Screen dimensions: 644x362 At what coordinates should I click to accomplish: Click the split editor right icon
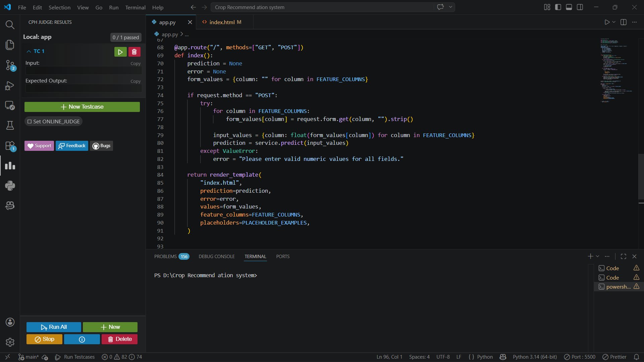(x=623, y=22)
